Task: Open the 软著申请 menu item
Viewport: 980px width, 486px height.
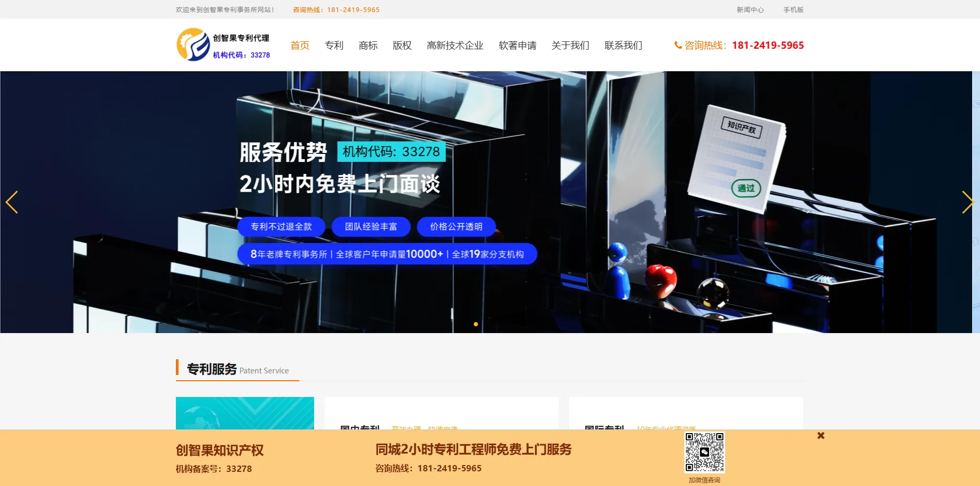Action: [517, 46]
